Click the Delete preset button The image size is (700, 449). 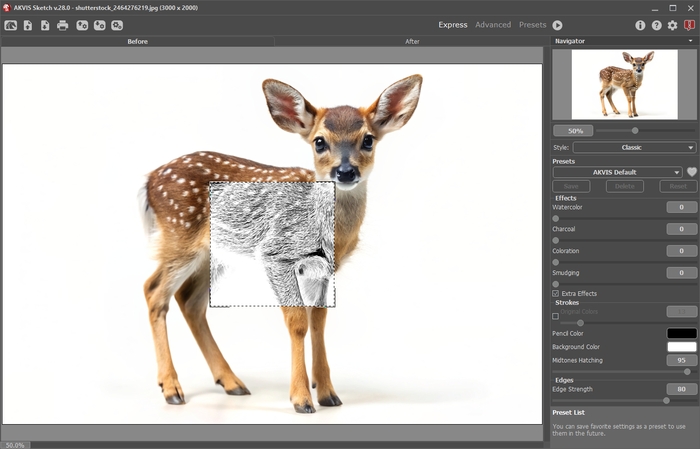(625, 186)
